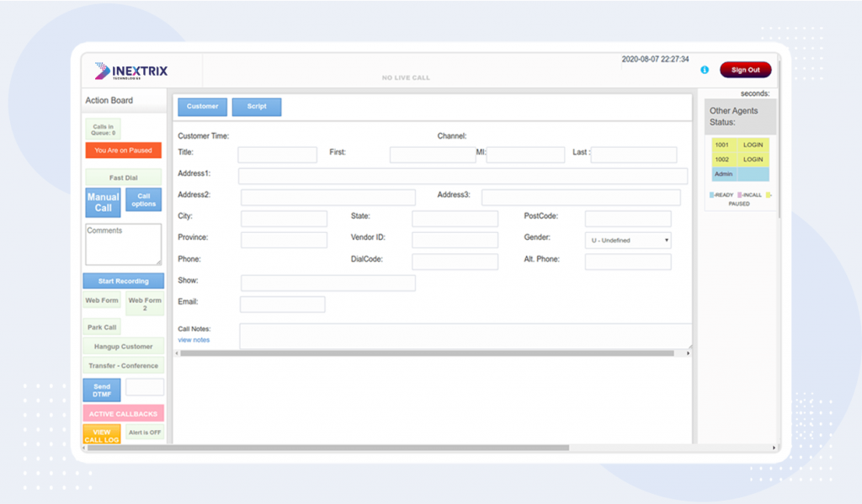Open the Gender dropdown showing U - Undefined

coord(627,240)
